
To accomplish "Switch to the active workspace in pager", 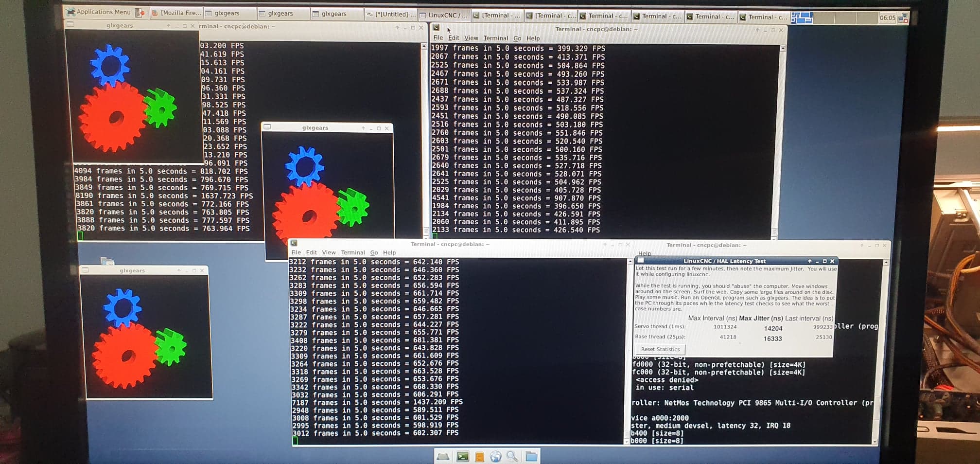I will [x=802, y=18].
